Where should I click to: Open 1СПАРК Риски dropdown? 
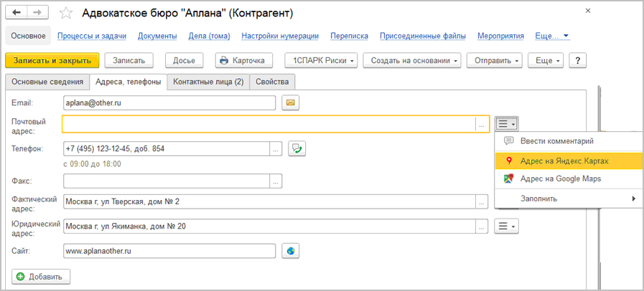coord(320,61)
